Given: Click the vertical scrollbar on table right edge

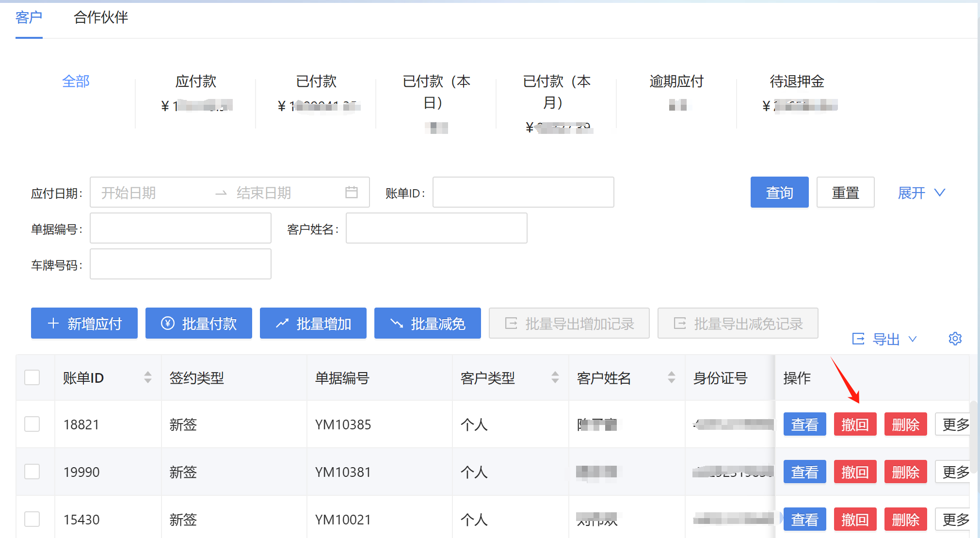Looking at the screenshot, I should (973, 437).
